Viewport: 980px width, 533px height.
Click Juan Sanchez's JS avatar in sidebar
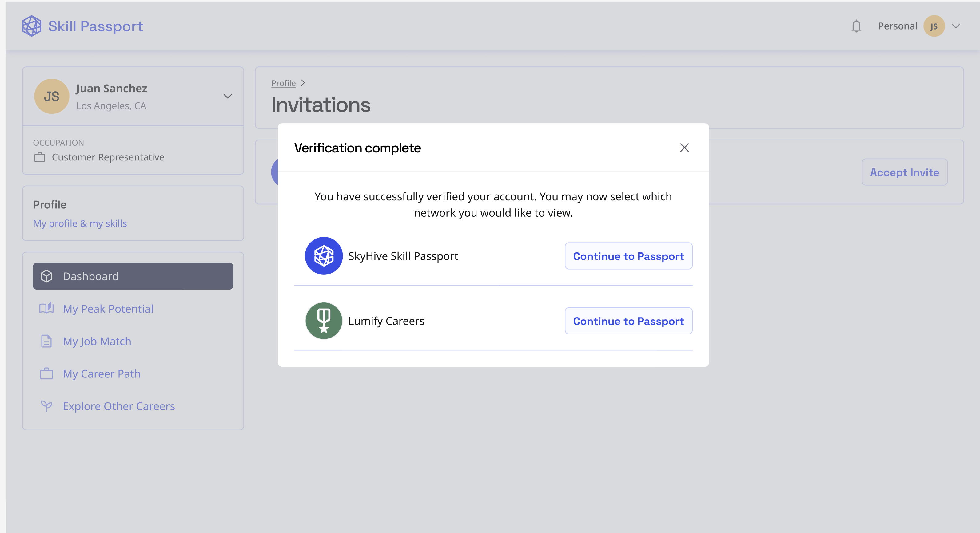click(x=51, y=96)
